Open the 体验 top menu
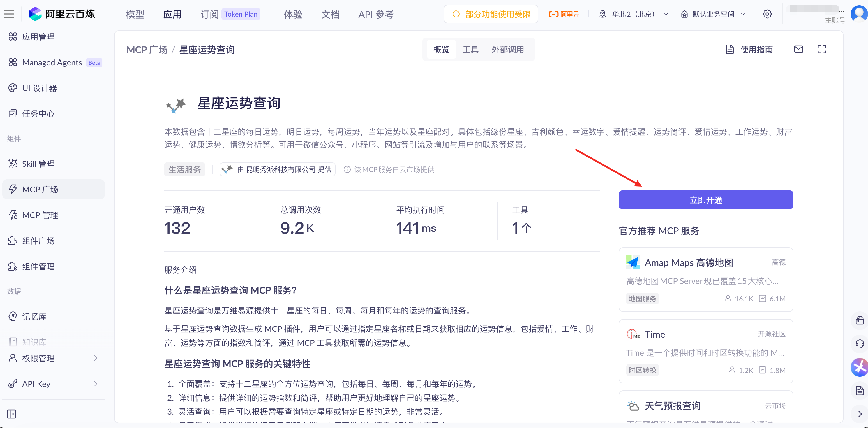868x428 pixels. click(293, 15)
